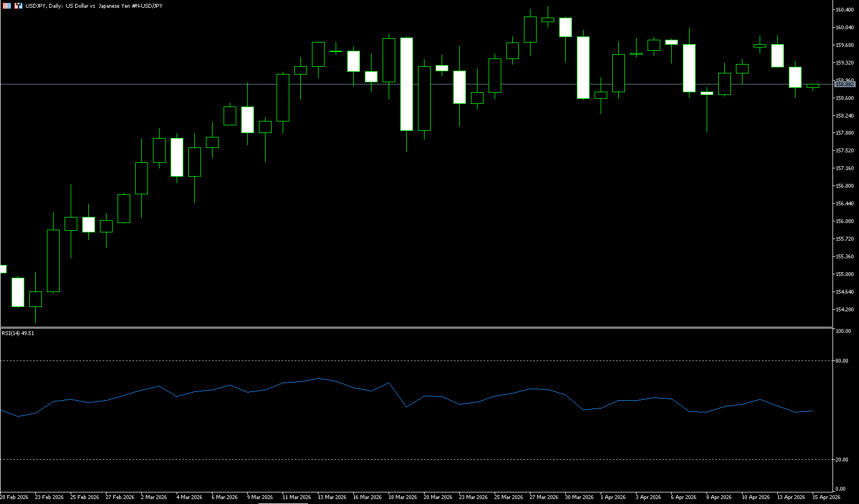Click the RSI 20.00 lower level line

[414, 459]
